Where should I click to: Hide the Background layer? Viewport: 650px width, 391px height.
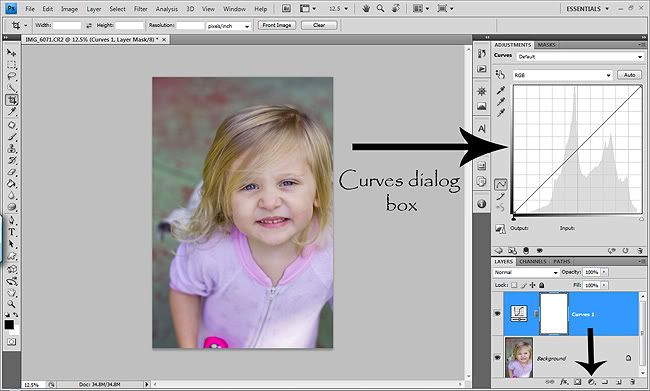pyautogui.click(x=497, y=357)
